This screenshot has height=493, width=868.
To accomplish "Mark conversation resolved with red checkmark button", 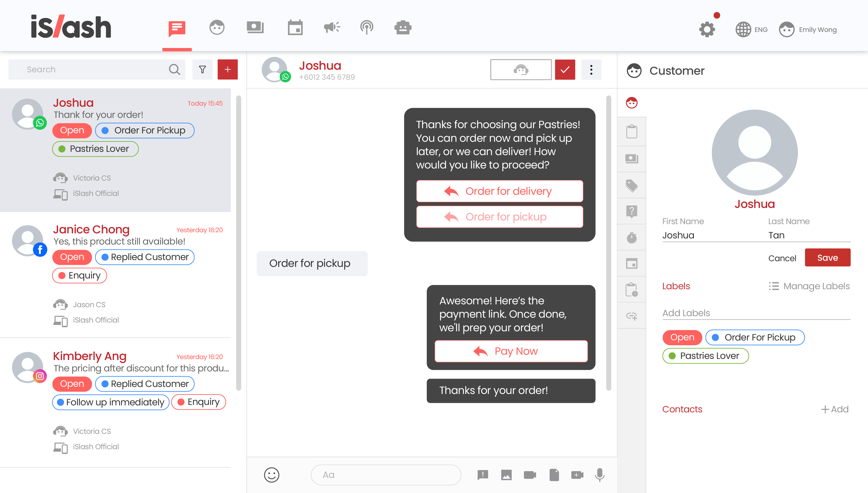I will coord(565,70).
